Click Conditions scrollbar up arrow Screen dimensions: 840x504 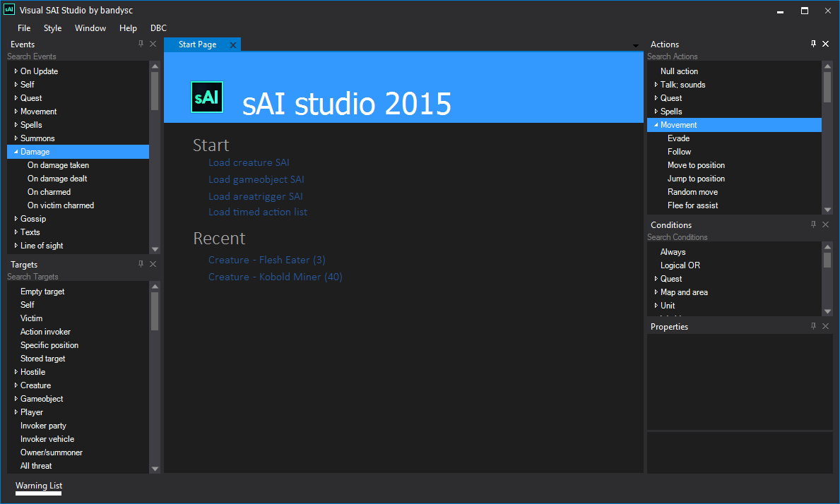point(828,246)
